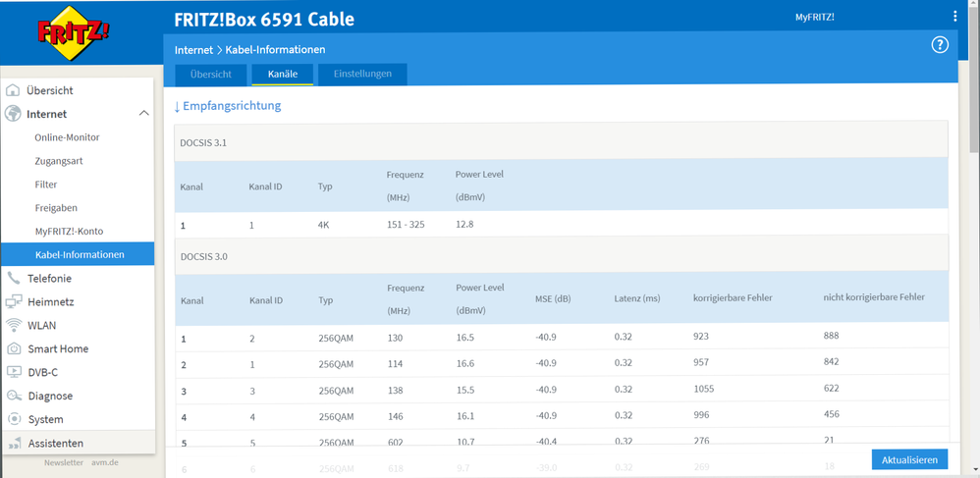Click the Diagnose icon in sidebar
This screenshot has width=980, height=478.
pos(14,397)
